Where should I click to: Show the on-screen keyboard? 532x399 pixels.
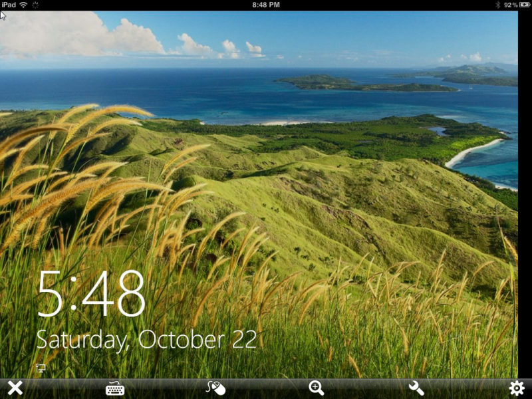(x=115, y=388)
